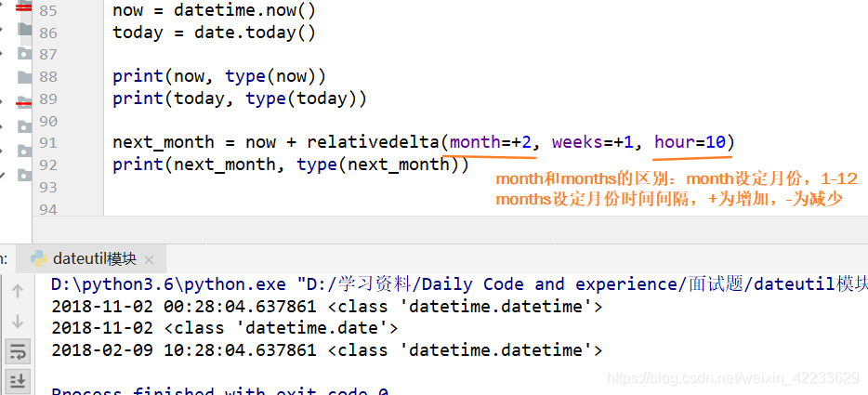Click the 'relativedelta' call on line 91
Image resolution: width=868 pixels, height=395 pixels.
click(373, 142)
